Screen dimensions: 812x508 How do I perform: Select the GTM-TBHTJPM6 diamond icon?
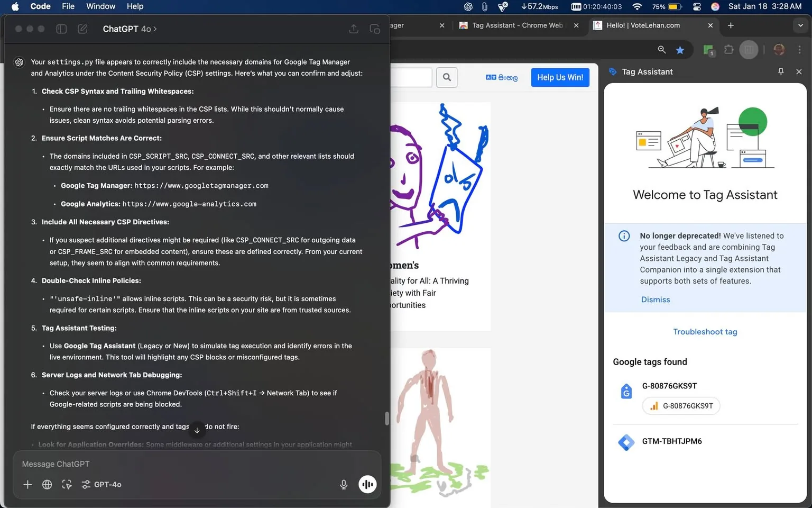627,442
